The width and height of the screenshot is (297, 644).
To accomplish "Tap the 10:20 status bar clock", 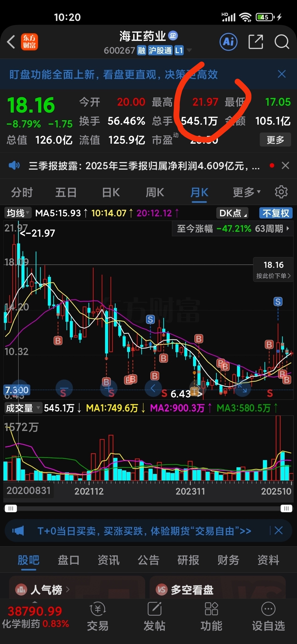I will click(x=67, y=17).
